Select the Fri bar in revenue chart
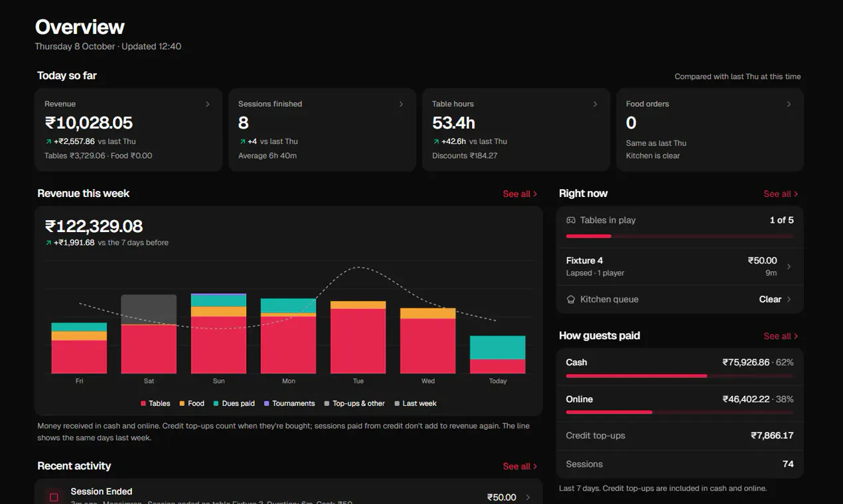This screenshot has height=504, width=843. [79, 348]
